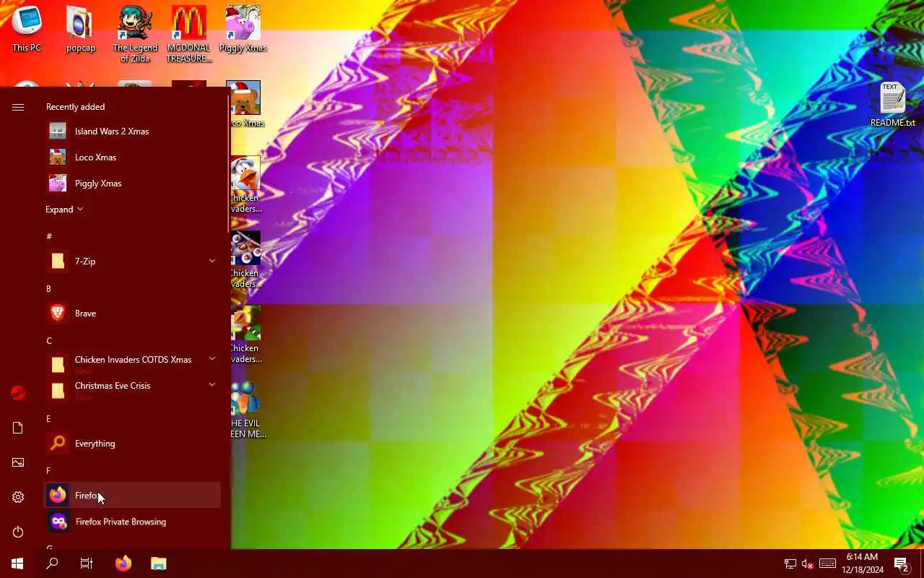Select the Loco Xmas teddy bear desktop icon
This screenshot has width=924, height=578.
pos(245,104)
